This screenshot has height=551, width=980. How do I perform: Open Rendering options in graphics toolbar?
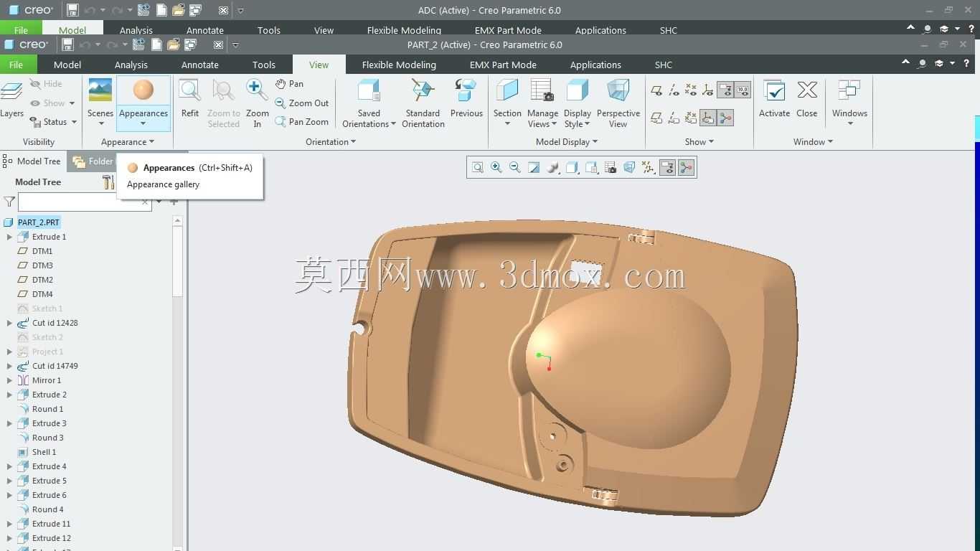pyautogui.click(x=553, y=168)
